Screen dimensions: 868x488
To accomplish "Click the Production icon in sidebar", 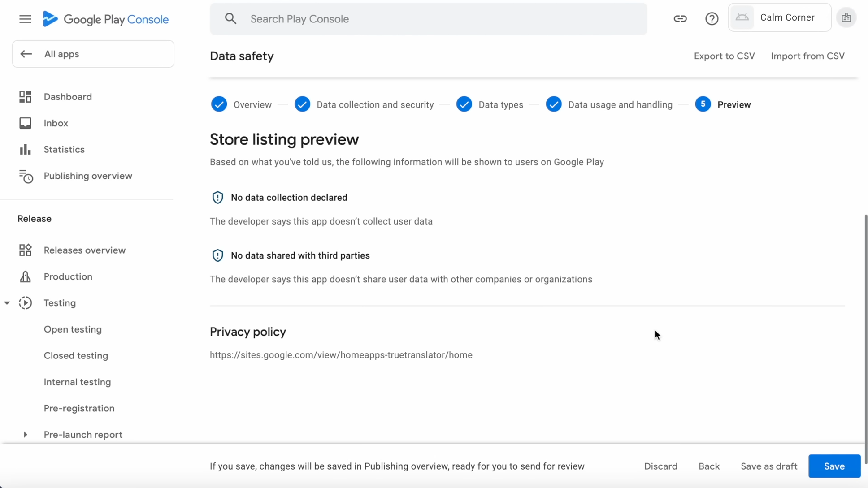I will click(25, 277).
